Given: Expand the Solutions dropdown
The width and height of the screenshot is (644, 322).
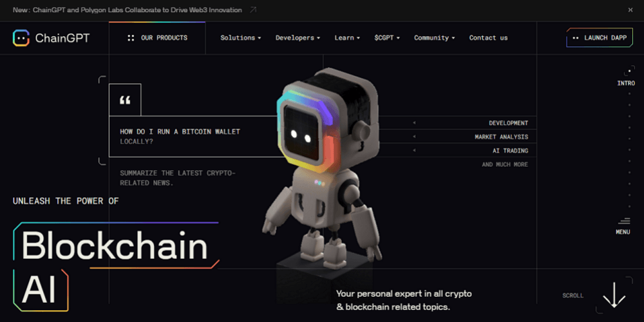Looking at the screenshot, I should (x=241, y=38).
